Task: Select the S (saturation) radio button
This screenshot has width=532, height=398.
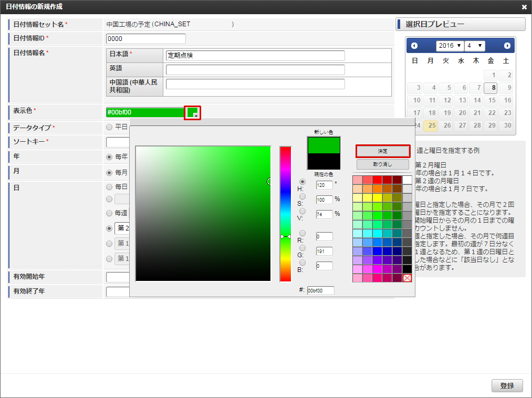Action: coord(302,196)
